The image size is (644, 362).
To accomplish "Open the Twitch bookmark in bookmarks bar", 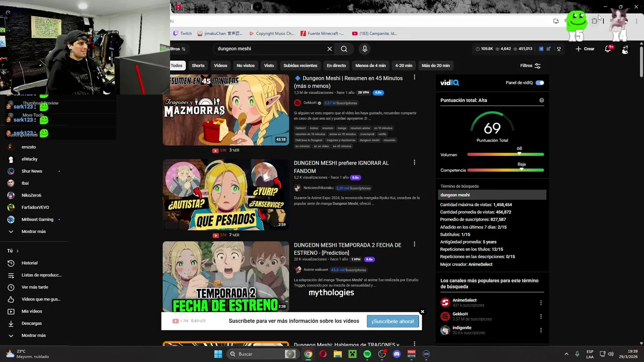I will tap(183, 34).
